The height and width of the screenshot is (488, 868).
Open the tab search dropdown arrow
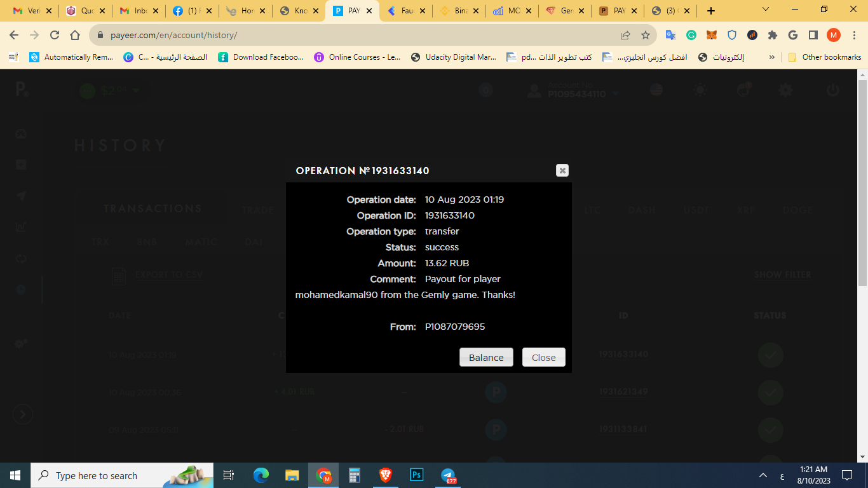click(x=766, y=10)
